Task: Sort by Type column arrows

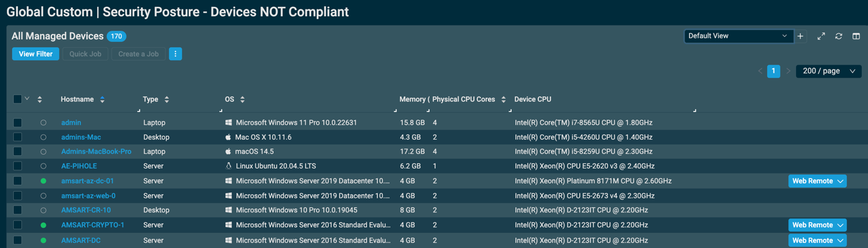Action: (x=167, y=100)
